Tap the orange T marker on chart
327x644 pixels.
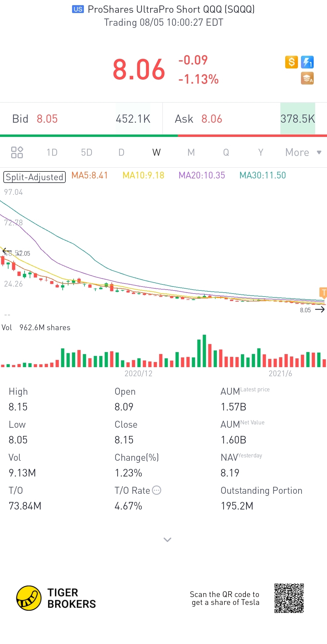(323, 292)
